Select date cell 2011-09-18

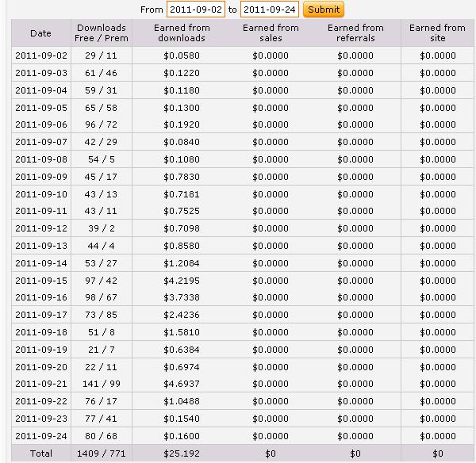pos(41,332)
